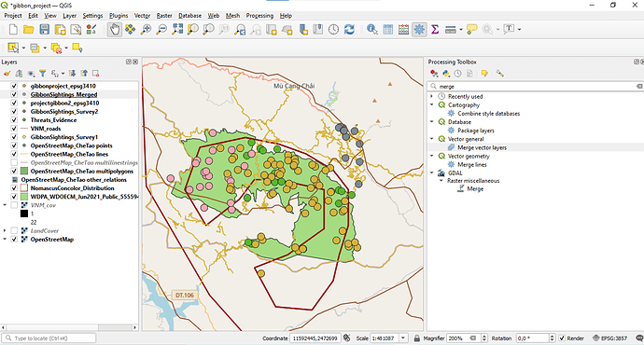This screenshot has width=644, height=345.
Task: Click the Zoom In magnifier icon
Action: tap(146, 30)
